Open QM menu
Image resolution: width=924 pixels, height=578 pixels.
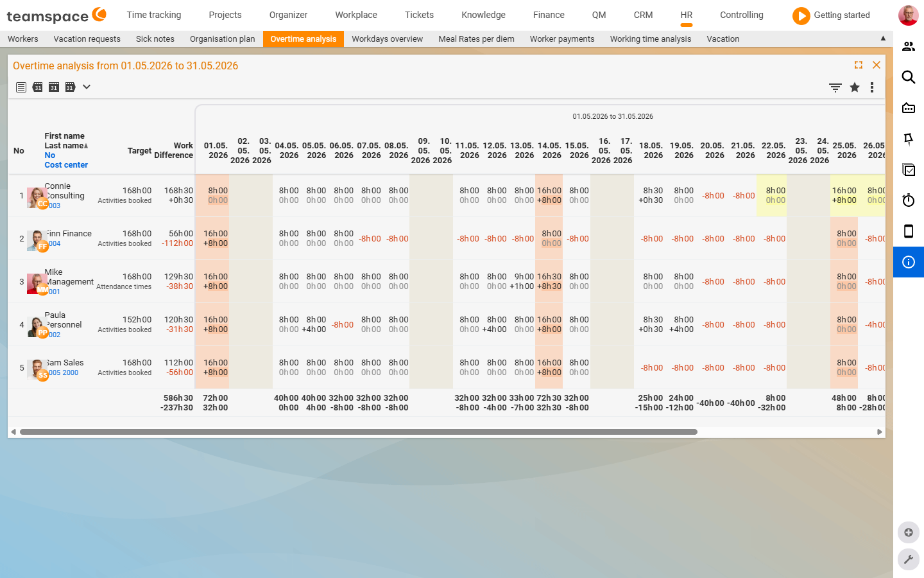click(x=599, y=15)
